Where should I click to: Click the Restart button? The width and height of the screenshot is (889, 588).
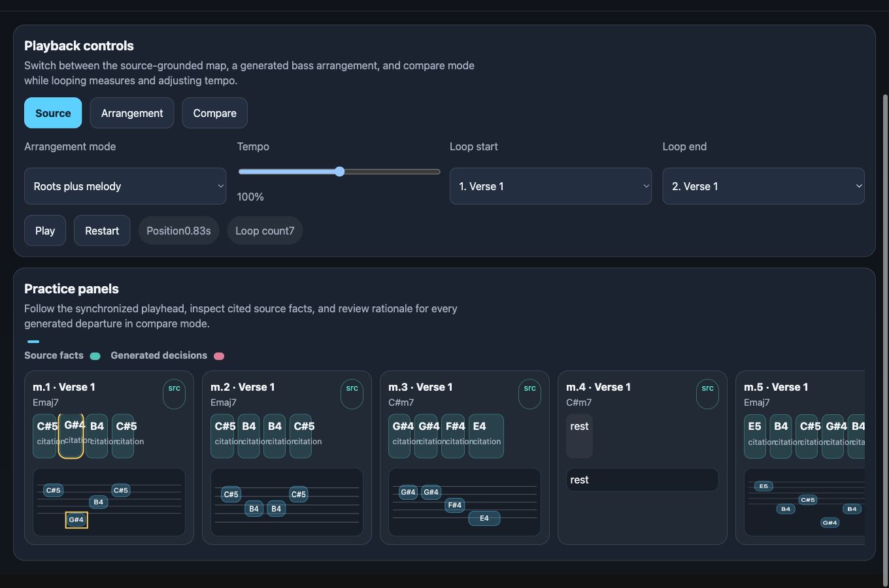click(102, 231)
